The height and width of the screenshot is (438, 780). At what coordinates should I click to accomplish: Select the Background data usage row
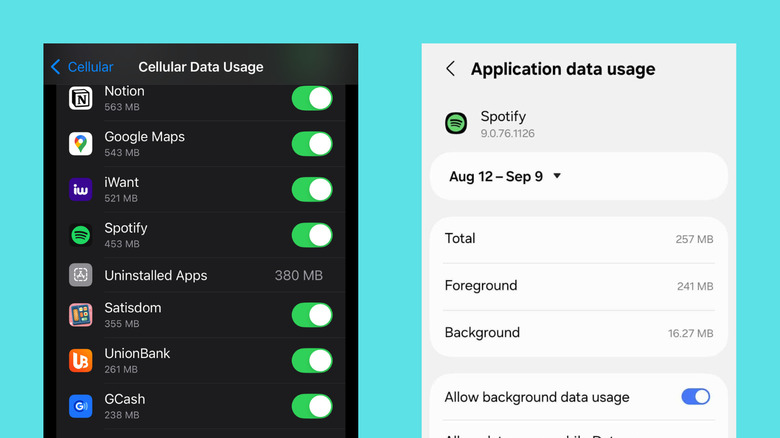[x=578, y=333]
